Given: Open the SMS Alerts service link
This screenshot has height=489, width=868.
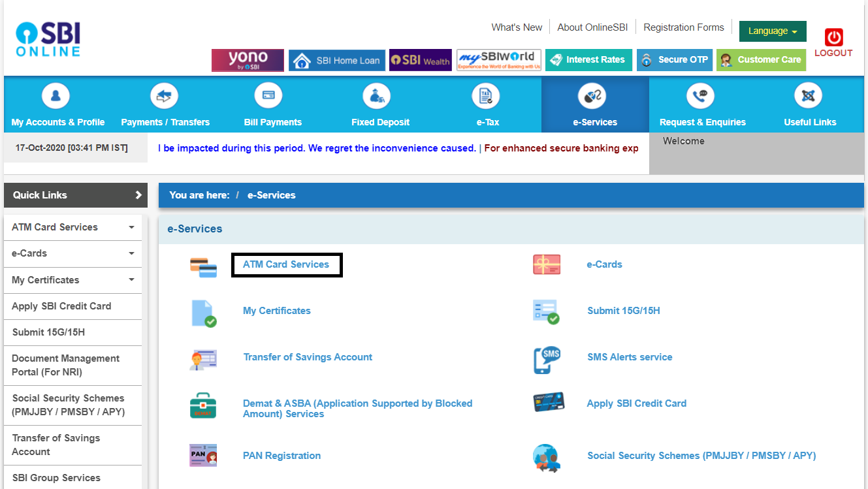Looking at the screenshot, I should coord(630,357).
